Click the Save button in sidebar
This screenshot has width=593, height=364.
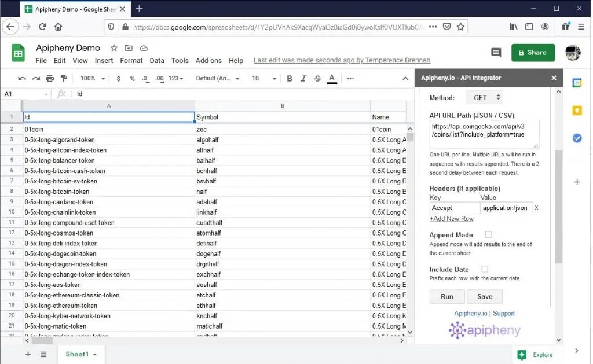[485, 297]
